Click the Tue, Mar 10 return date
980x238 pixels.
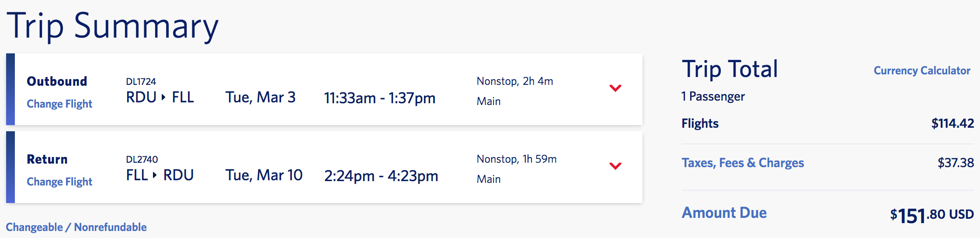click(x=264, y=175)
